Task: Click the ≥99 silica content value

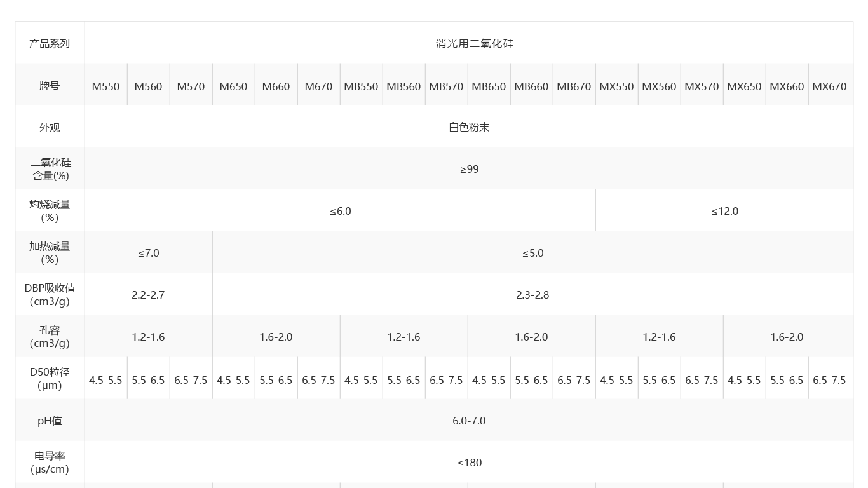Action: pyautogui.click(x=469, y=169)
